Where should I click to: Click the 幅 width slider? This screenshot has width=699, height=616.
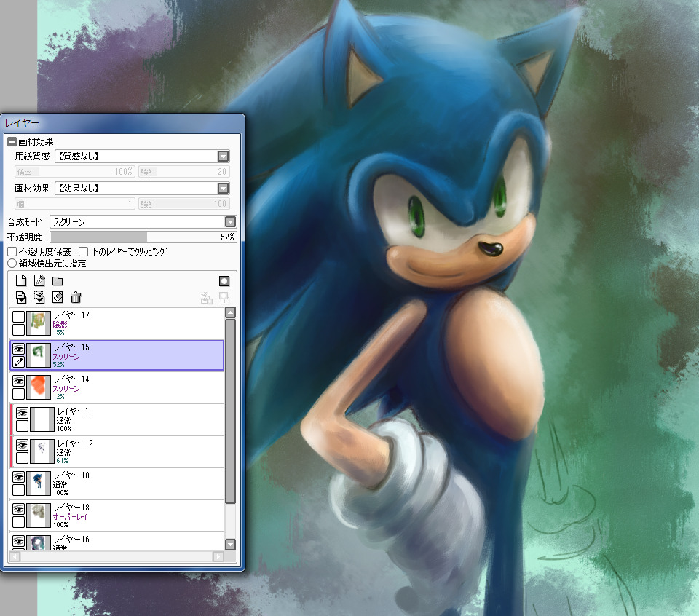pyautogui.click(x=74, y=204)
